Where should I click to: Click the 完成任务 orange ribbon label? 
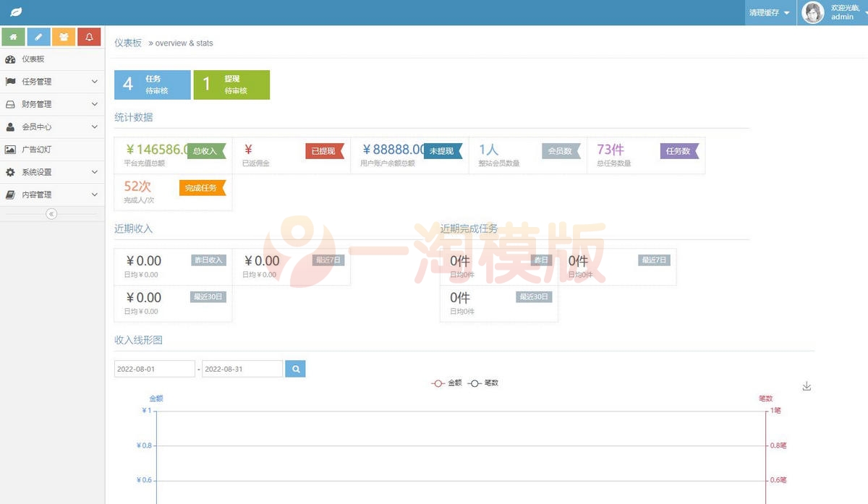point(203,188)
